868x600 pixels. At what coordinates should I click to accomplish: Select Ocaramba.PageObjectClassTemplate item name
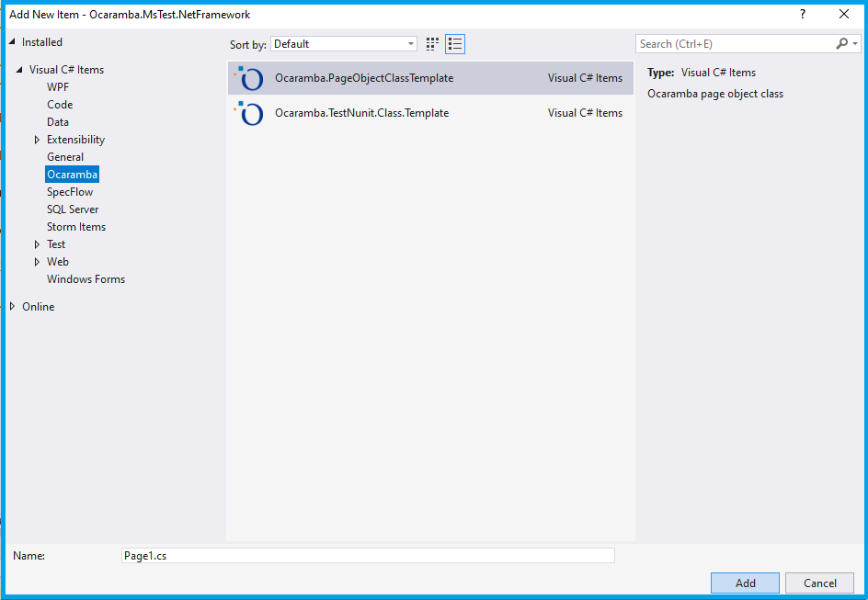(x=364, y=78)
